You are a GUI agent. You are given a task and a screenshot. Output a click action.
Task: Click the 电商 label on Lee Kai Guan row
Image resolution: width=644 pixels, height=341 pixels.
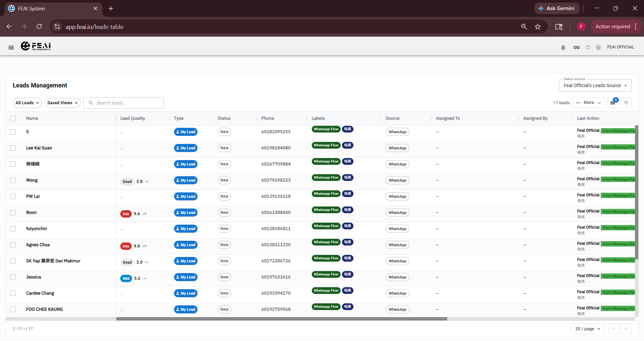coord(348,145)
